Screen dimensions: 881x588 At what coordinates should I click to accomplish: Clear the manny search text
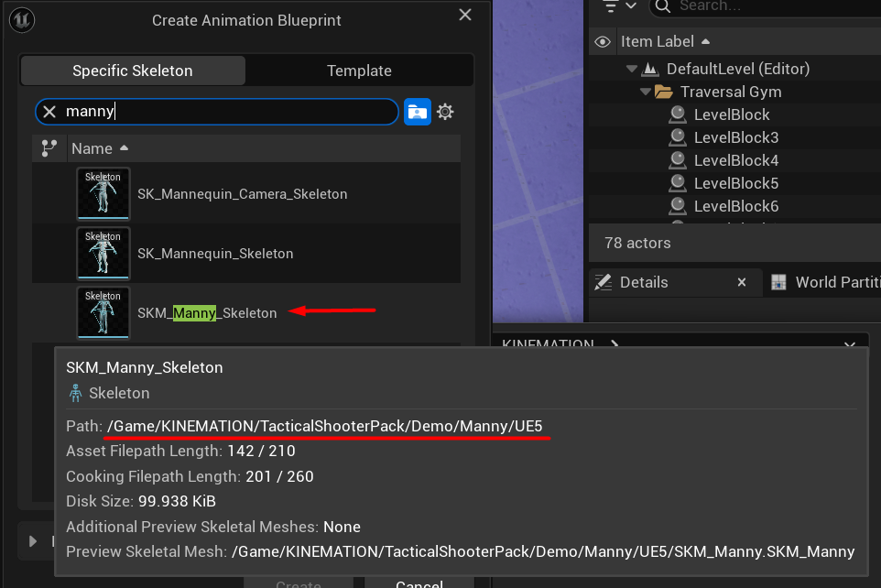pyautogui.click(x=49, y=112)
